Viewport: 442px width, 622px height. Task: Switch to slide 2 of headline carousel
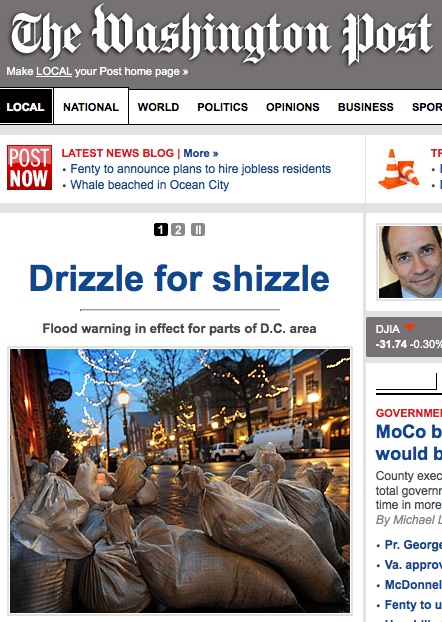click(x=178, y=229)
